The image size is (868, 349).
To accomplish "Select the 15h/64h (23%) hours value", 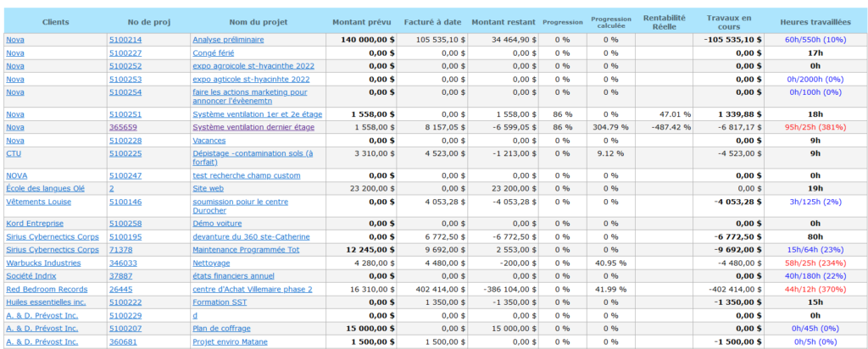I will [x=815, y=250].
